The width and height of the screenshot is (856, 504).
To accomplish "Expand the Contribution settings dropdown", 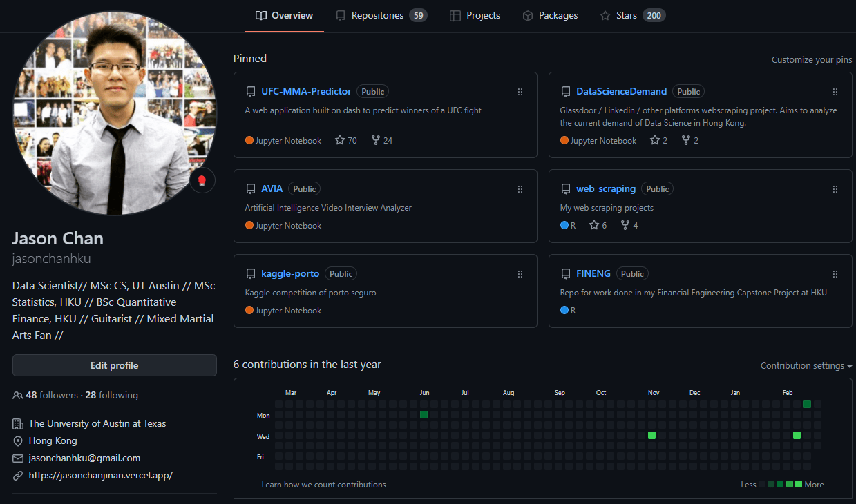I will click(x=806, y=366).
